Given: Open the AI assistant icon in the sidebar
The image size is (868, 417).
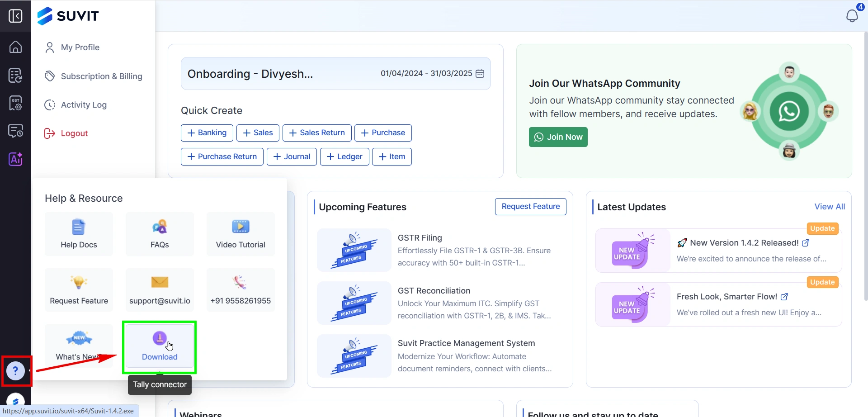Looking at the screenshot, I should (x=15, y=159).
